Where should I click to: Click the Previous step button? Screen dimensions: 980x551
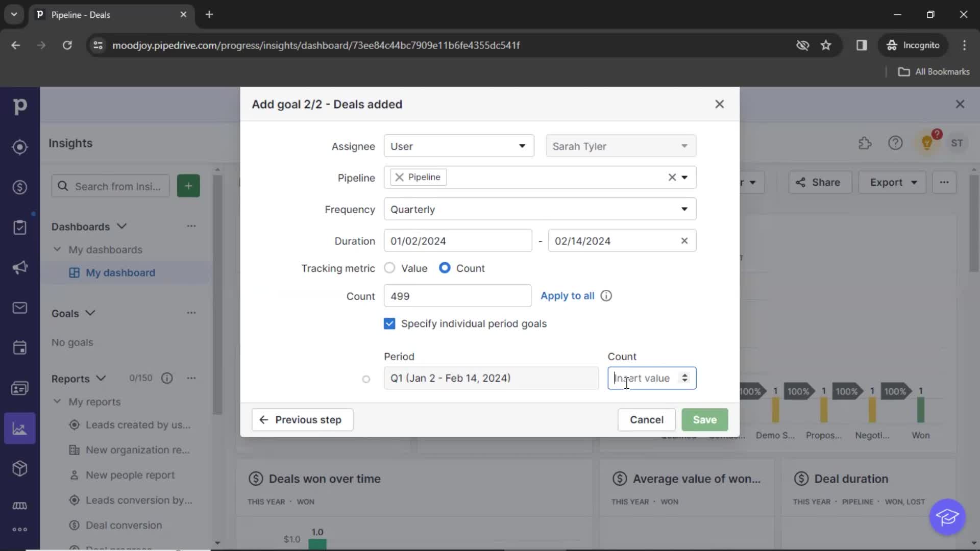[x=302, y=419]
